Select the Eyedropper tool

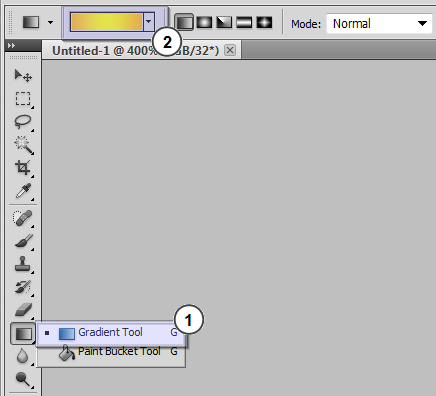(23, 191)
